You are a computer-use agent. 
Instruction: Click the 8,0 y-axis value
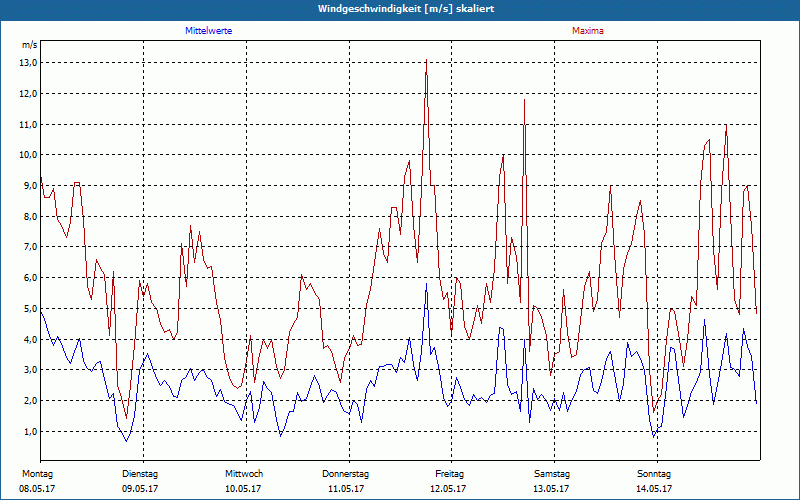[x=31, y=216]
